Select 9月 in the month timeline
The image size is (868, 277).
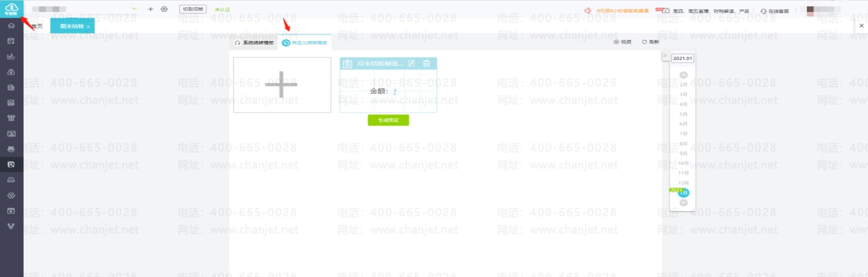(x=683, y=153)
